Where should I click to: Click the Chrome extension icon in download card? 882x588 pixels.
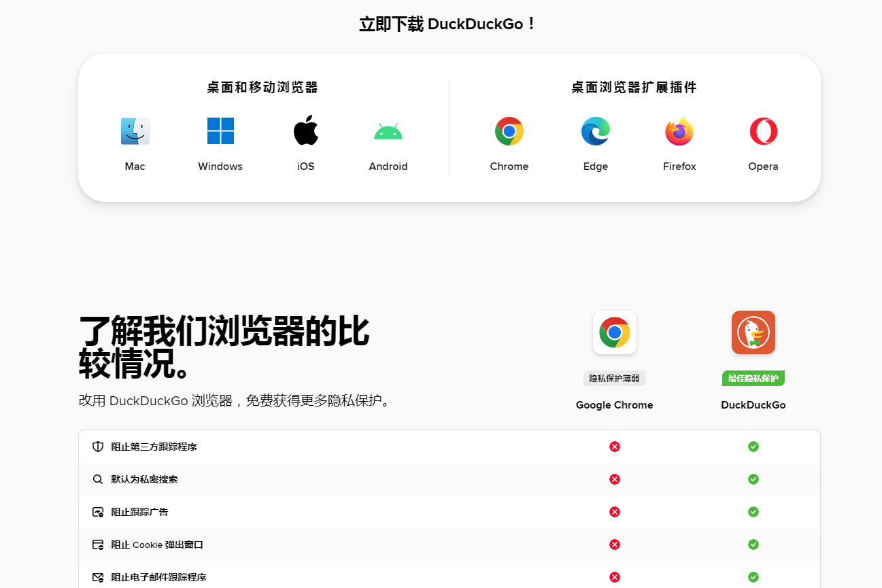[x=509, y=131]
